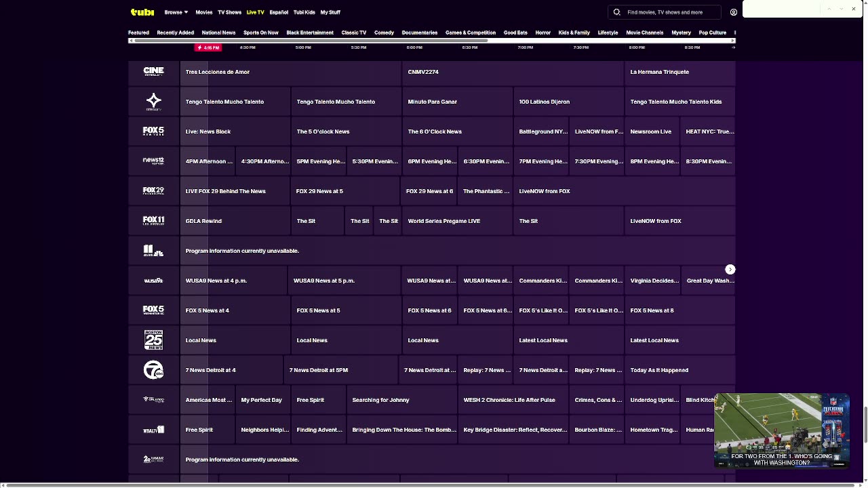
Task: Open the Live TV section
Action: (x=256, y=12)
